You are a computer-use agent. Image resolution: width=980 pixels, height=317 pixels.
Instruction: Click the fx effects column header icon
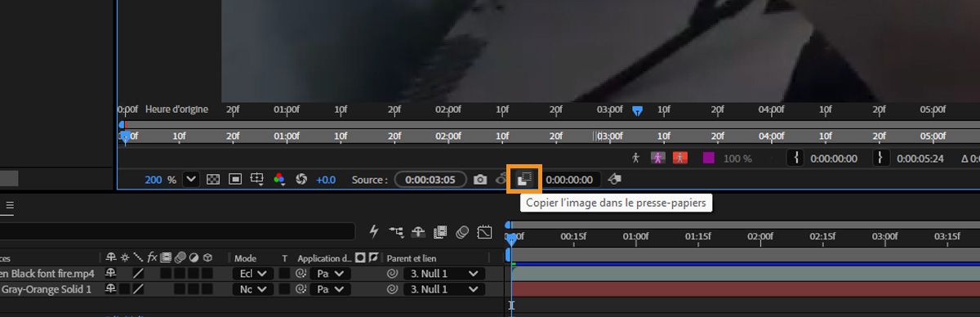click(x=152, y=258)
